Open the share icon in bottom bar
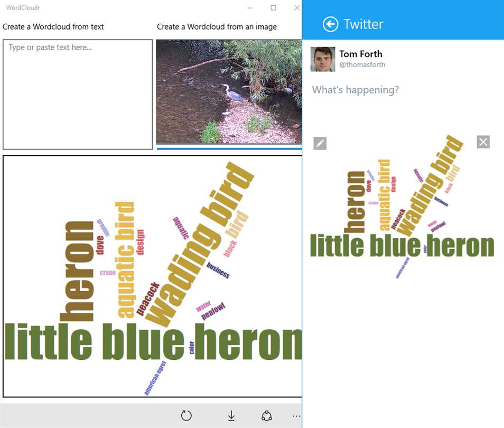The width and height of the screenshot is (504, 428). pos(266,415)
